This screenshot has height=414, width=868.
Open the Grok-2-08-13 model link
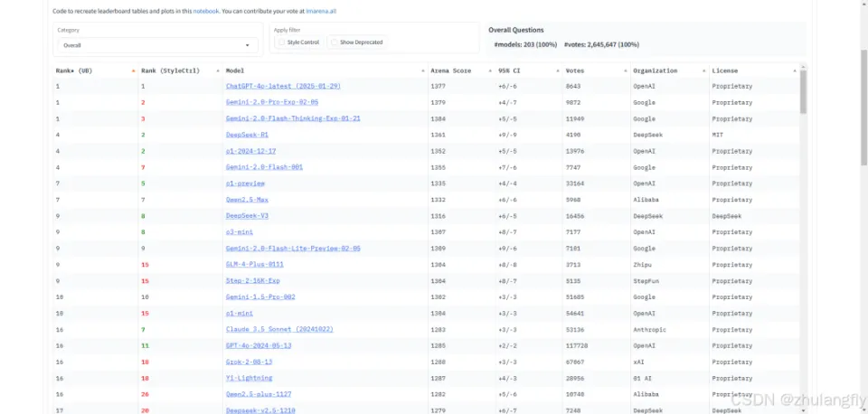(250, 362)
